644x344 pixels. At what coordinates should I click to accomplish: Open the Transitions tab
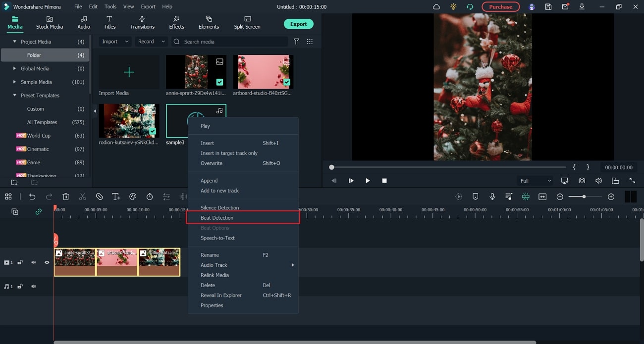pos(142,23)
